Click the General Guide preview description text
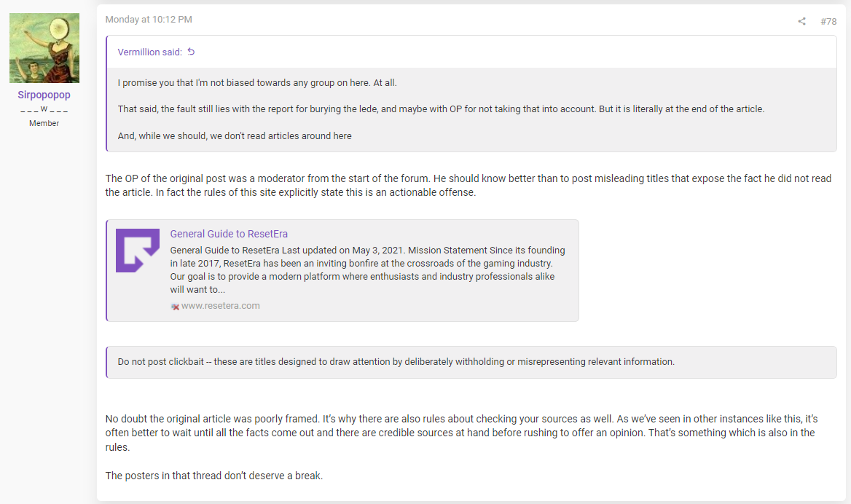The image size is (851, 504). click(367, 269)
